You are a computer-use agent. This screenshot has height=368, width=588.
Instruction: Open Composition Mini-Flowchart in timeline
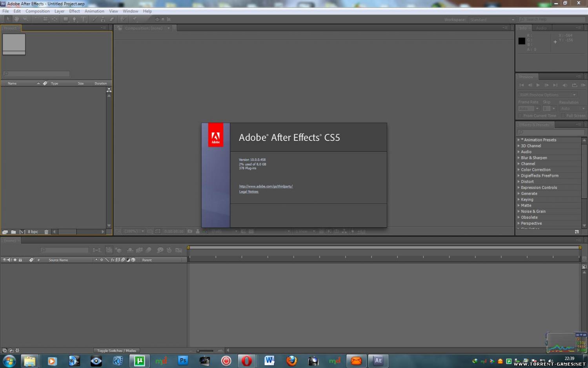96,250
